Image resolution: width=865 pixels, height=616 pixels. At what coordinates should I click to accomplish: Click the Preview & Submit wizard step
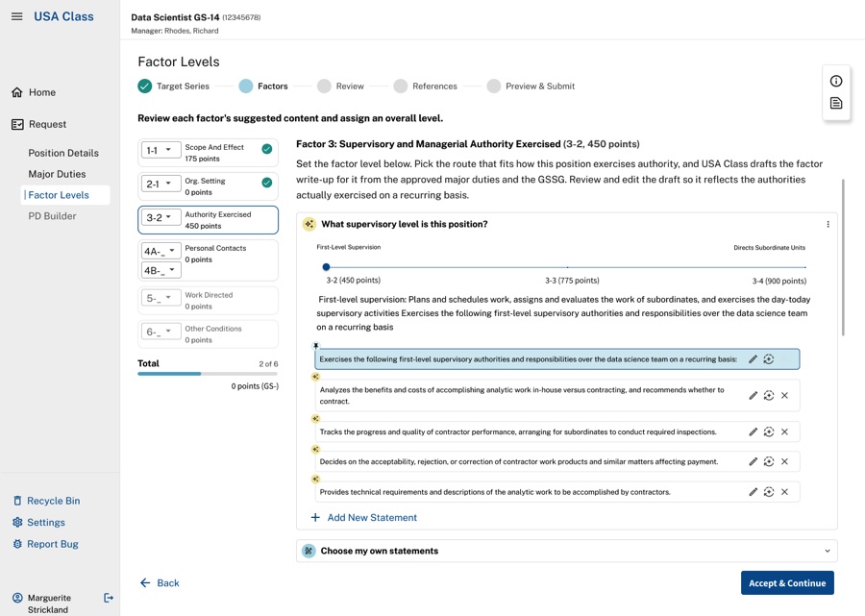point(531,86)
